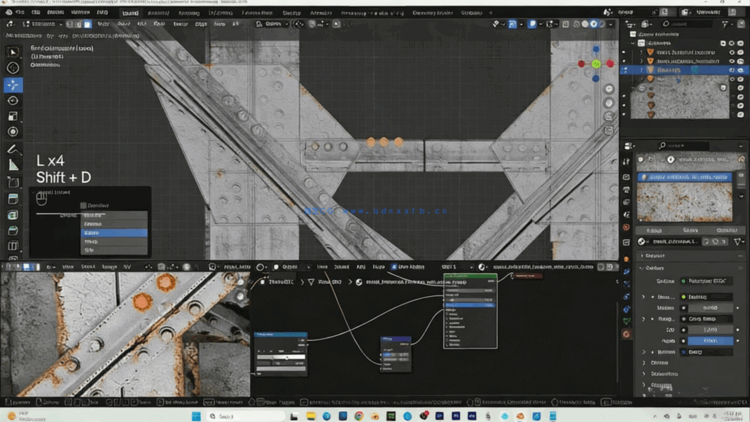
Task: Select the Scale tool in viewport toolbar
Action: pos(13,116)
